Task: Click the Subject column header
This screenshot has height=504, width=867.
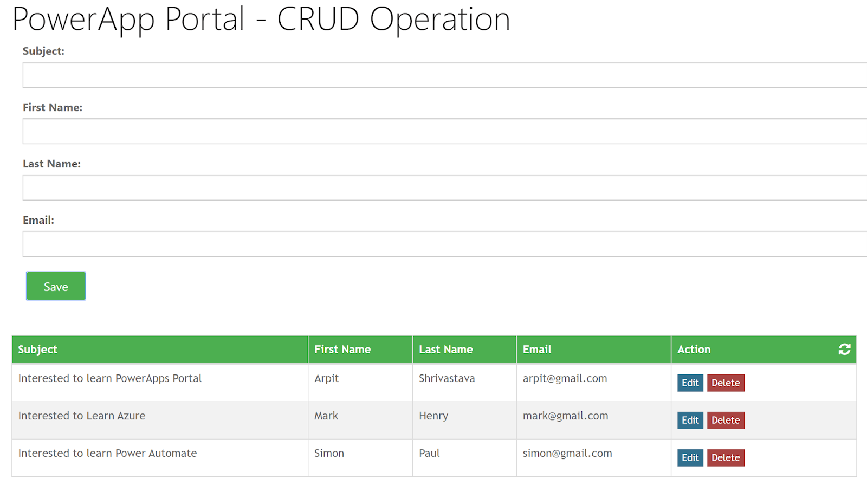Action: [x=160, y=350]
